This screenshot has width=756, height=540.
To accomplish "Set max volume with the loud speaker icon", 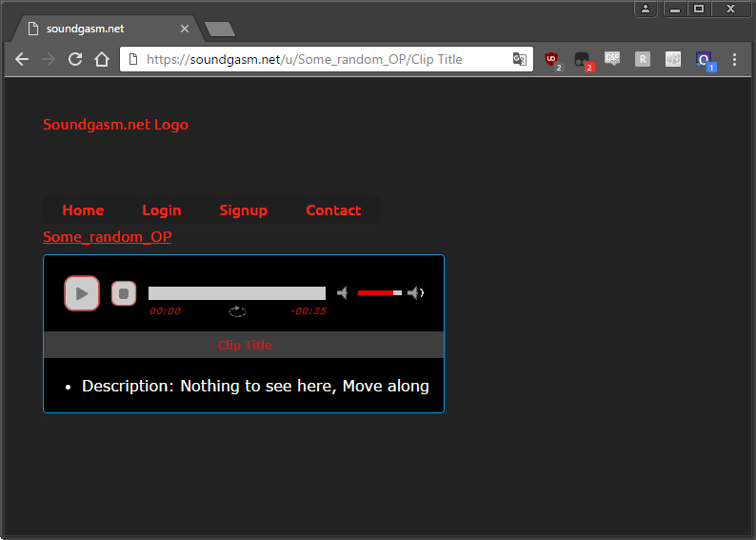I will pyautogui.click(x=415, y=292).
